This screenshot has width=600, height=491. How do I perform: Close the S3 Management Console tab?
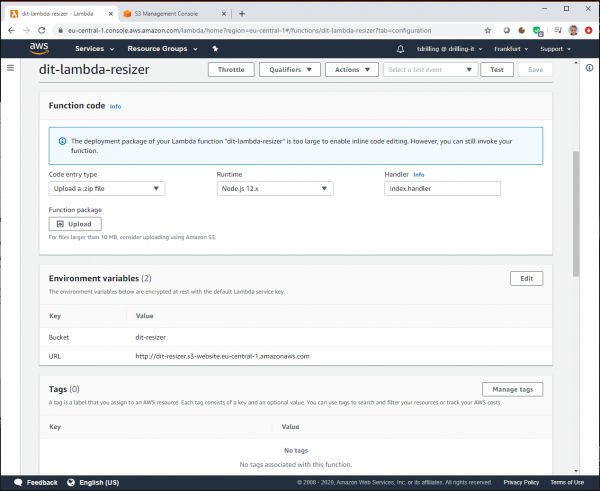224,14
